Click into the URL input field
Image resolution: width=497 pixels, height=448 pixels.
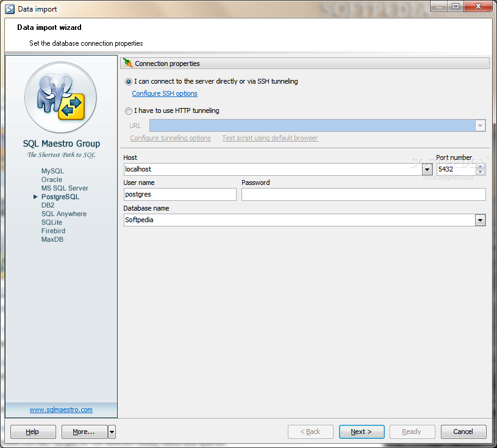click(312, 126)
